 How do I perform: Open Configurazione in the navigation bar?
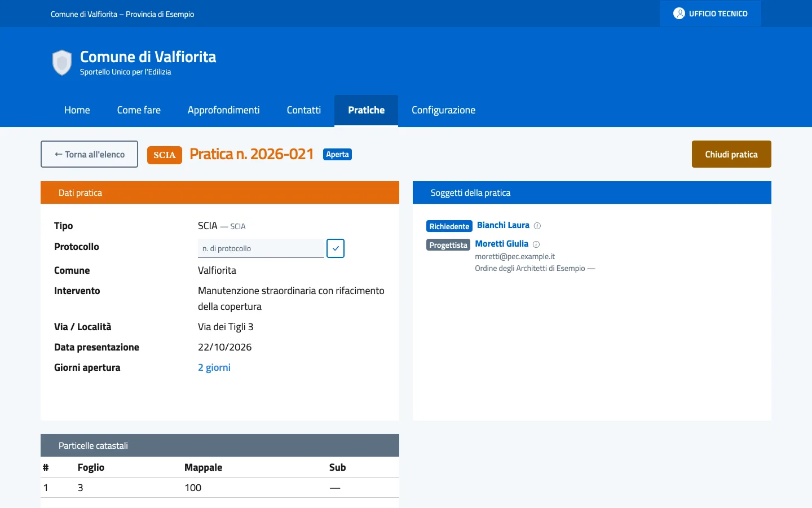tap(444, 110)
